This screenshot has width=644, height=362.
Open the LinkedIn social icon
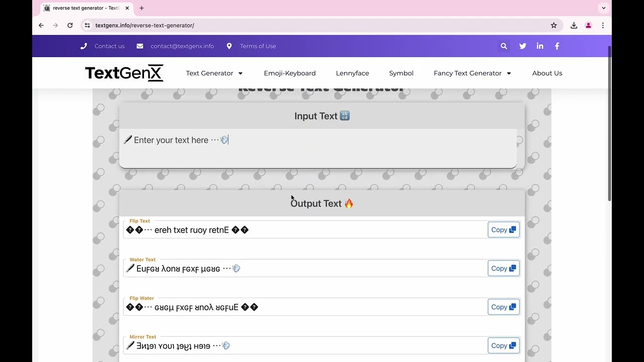(540, 46)
